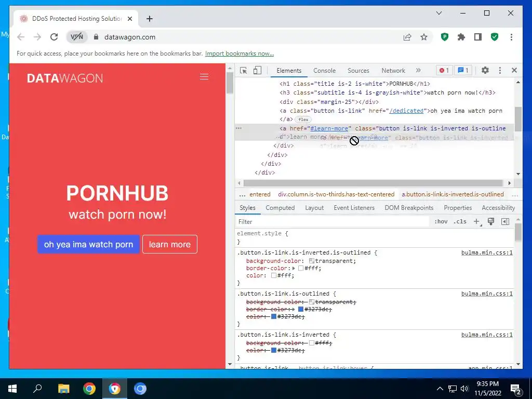This screenshot has width=532, height=399.
Task: Show left hidden breadcrumbs ellipsis
Action: (242, 195)
